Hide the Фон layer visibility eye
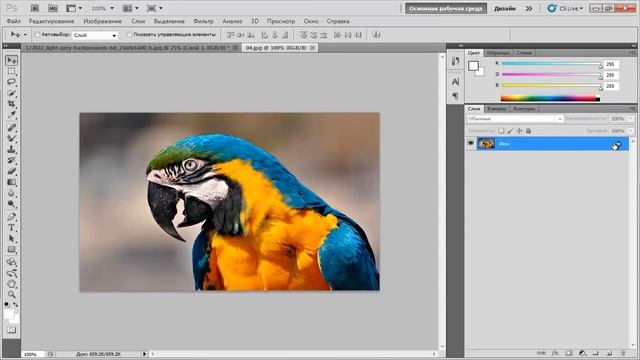Screen dimensions: 640x360 click(471, 143)
